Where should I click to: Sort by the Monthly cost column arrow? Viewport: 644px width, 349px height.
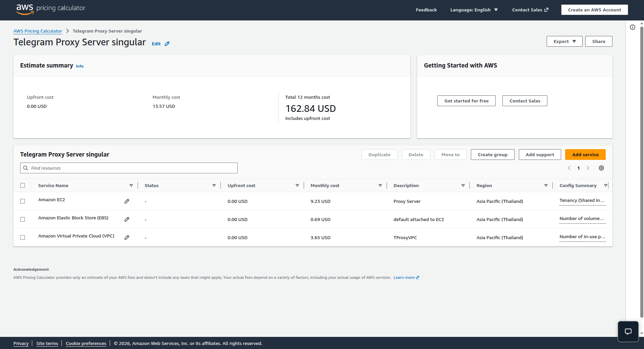coord(380,185)
